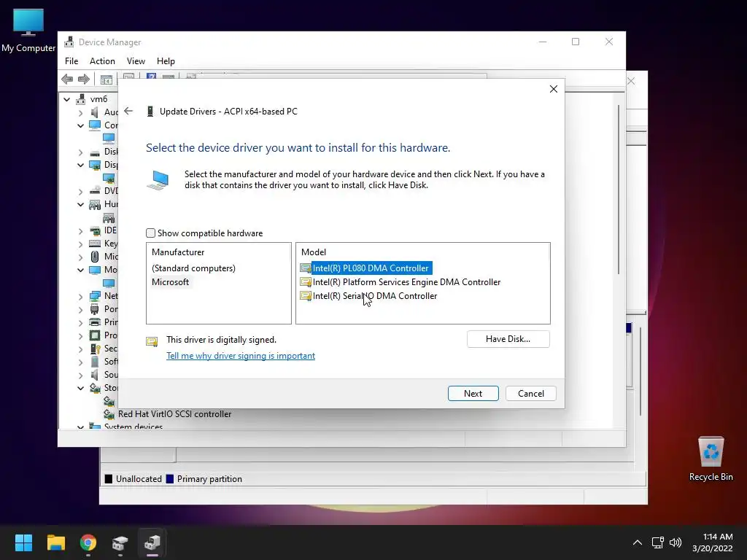Viewport: 747px width, 560px height.
Task: Click the vm6 computer node icon
Action: (81, 99)
